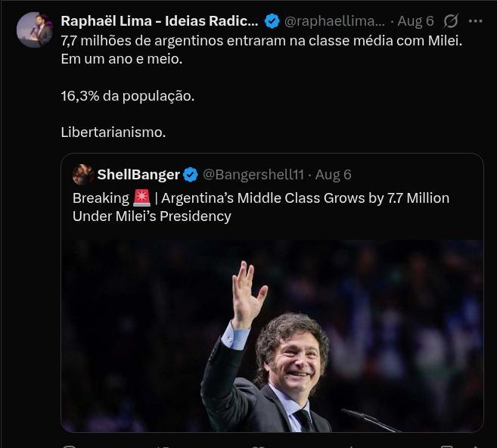
Task: Open the three-dot more options menu
Action: pyautogui.click(x=475, y=21)
